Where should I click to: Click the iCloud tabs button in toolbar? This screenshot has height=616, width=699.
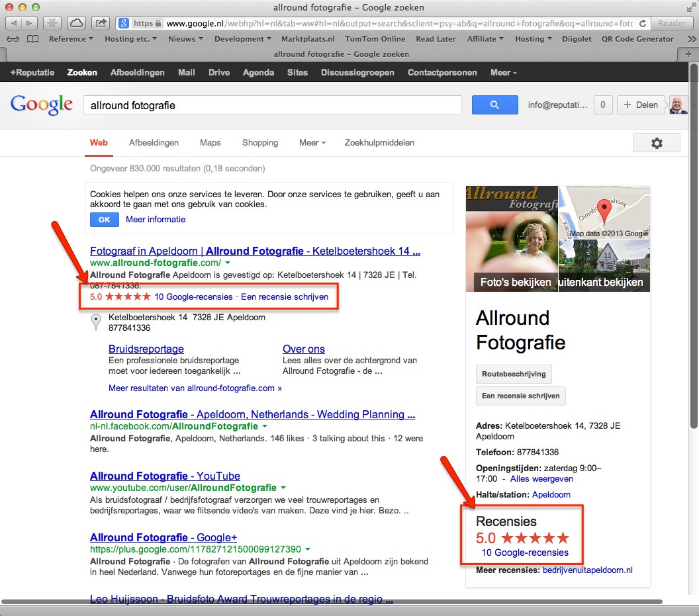(77, 23)
